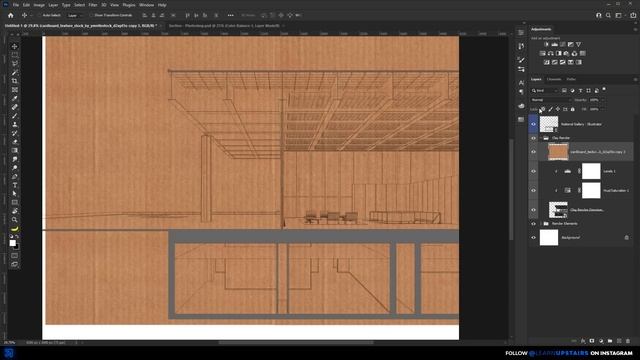Screen dimensions: 640x360
Task: Hide the National Gallery Illustrator layer
Action: (x=533, y=124)
